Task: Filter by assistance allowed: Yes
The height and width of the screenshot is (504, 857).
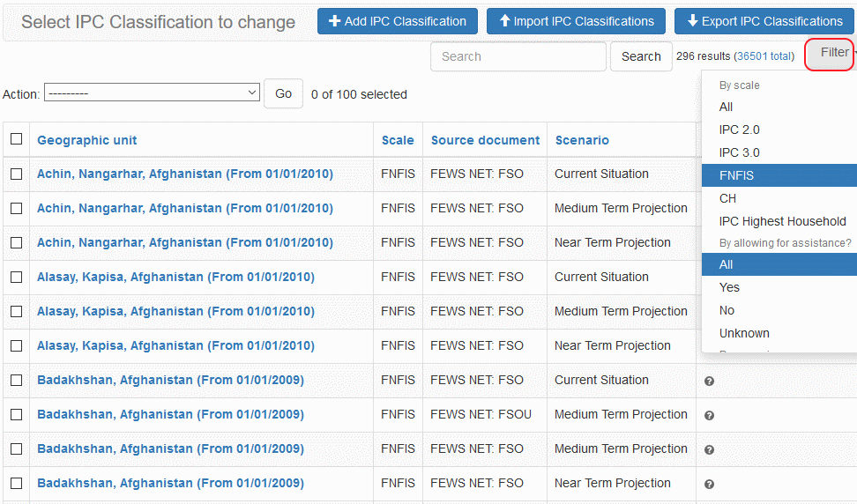Action: pyautogui.click(x=729, y=287)
